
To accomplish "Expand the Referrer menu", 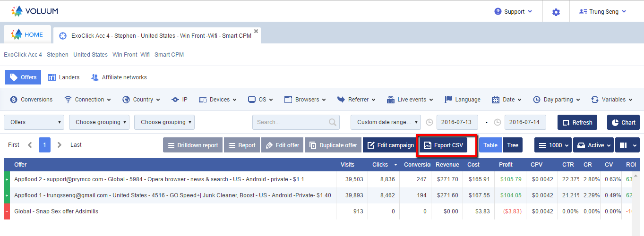I will click(356, 100).
